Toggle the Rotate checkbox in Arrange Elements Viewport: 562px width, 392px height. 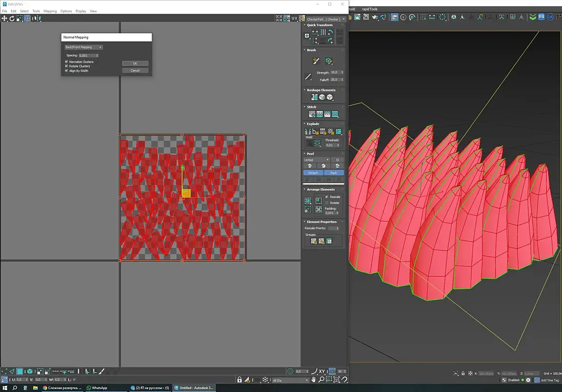(327, 203)
